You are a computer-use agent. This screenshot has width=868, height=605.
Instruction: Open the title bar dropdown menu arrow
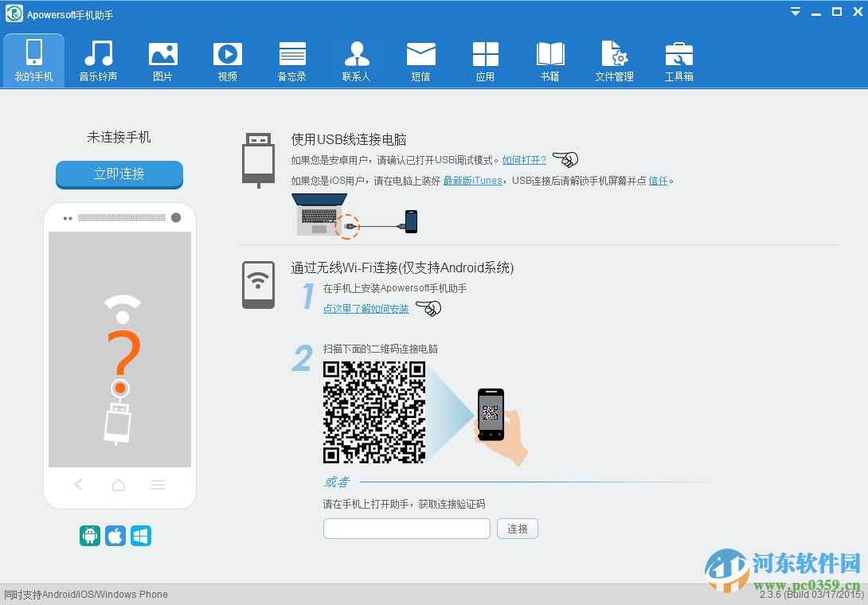pos(796,12)
